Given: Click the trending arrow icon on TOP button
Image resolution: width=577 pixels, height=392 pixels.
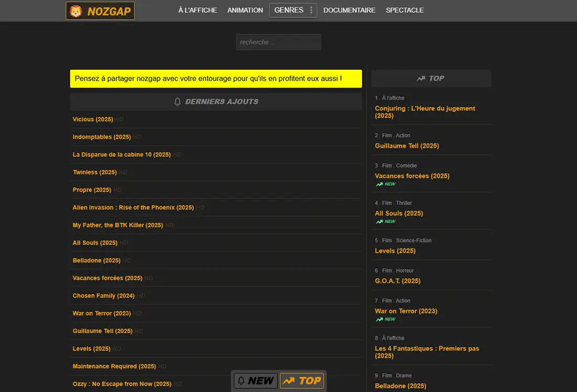Looking at the screenshot, I should click(x=290, y=380).
